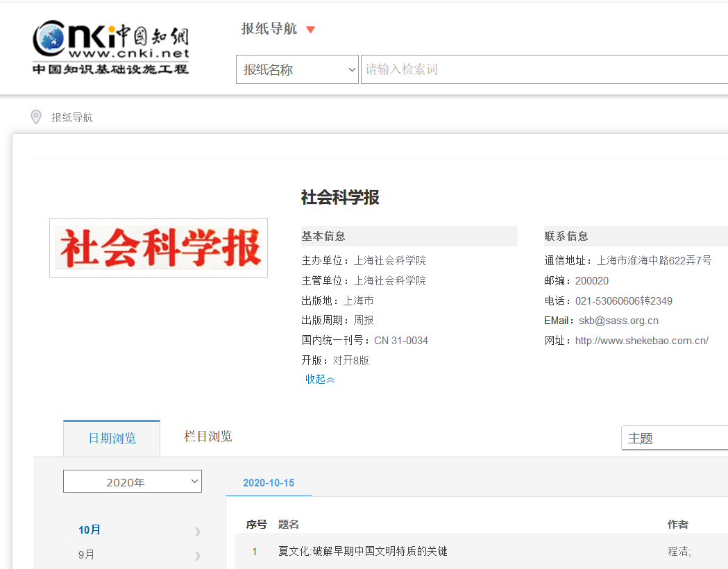Click the 联系信息 section header
The image size is (728, 569).
pos(636,236)
